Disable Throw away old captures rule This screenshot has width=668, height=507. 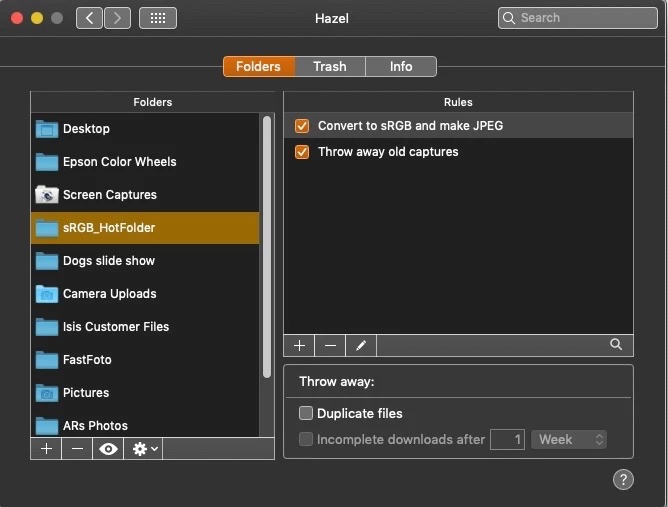click(302, 152)
